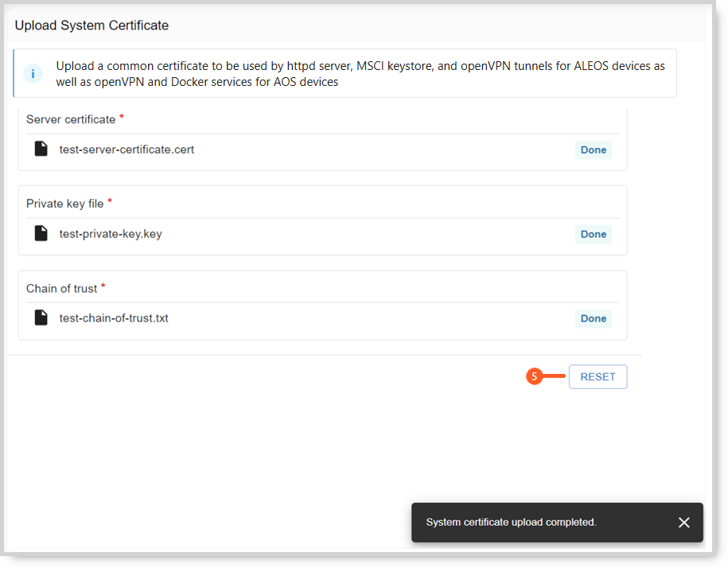Click the blue info icon in the banner
Screen dimensions: 728x568
click(x=33, y=74)
